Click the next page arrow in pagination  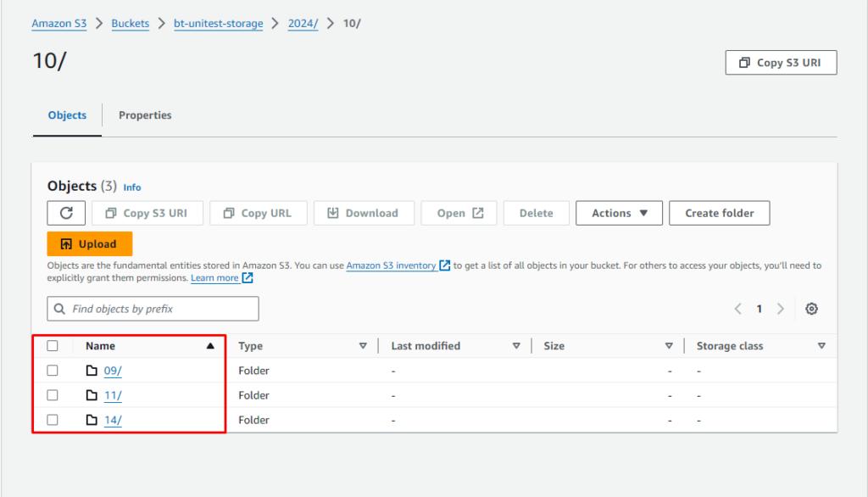coord(781,309)
